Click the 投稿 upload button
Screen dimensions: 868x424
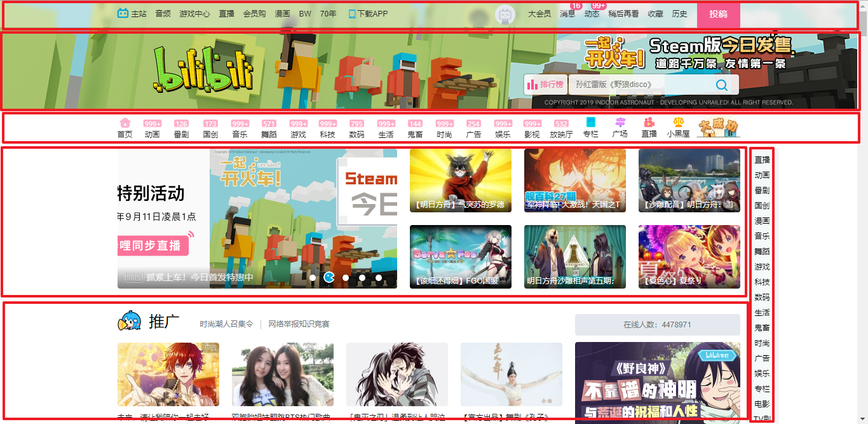[x=719, y=14]
